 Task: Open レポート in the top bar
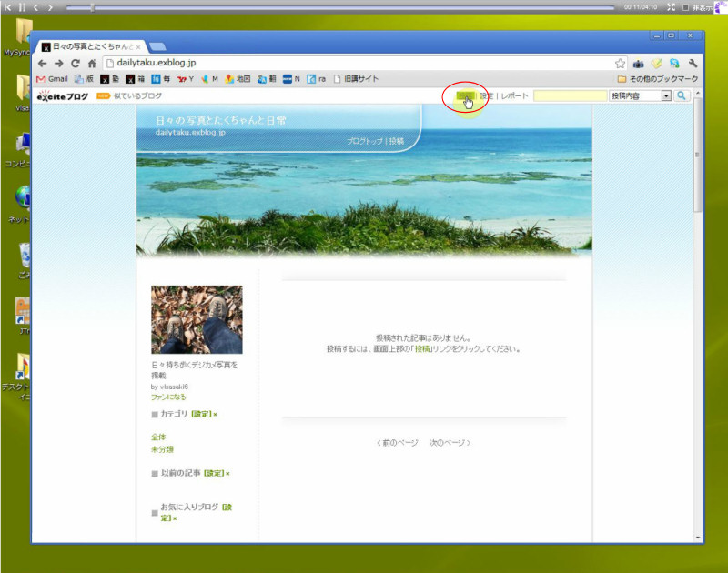coord(514,95)
